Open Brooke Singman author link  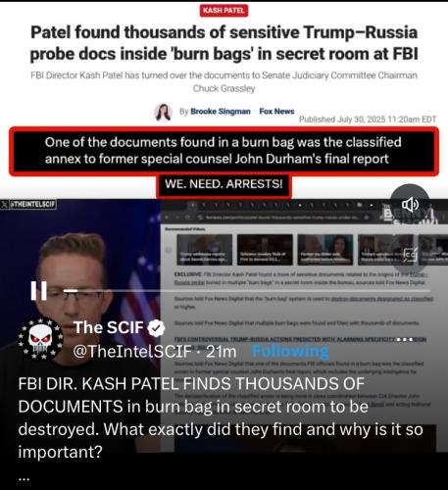221,112
